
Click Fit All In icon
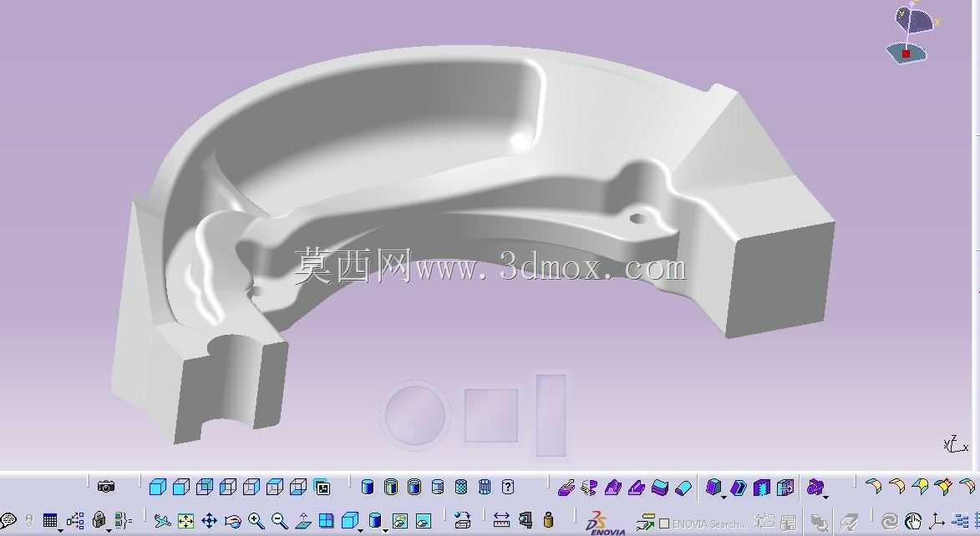tap(185, 520)
